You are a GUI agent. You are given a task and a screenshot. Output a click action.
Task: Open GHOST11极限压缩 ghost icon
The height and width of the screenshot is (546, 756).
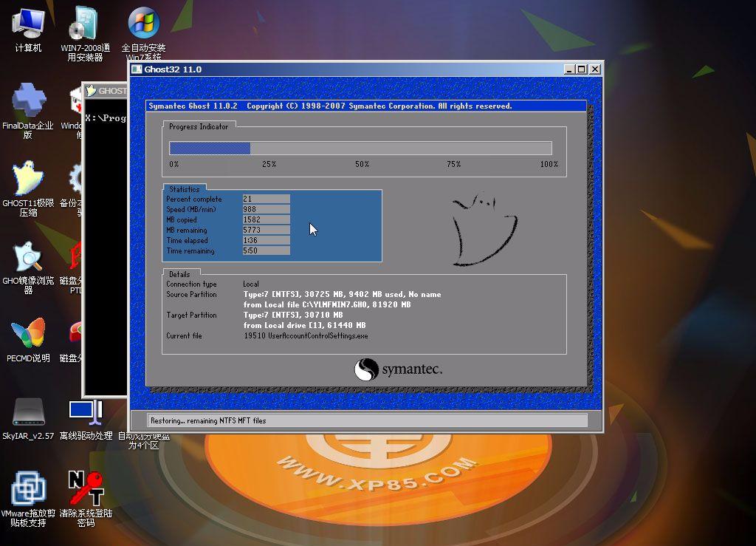28,180
